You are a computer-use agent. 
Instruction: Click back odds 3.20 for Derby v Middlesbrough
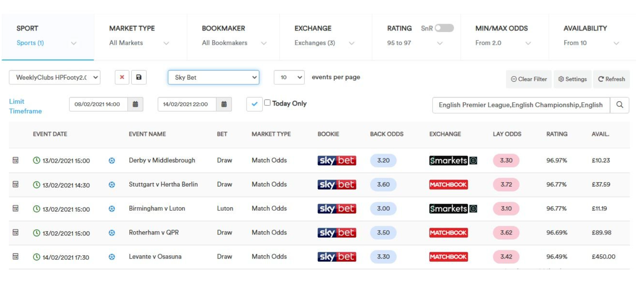point(383,160)
